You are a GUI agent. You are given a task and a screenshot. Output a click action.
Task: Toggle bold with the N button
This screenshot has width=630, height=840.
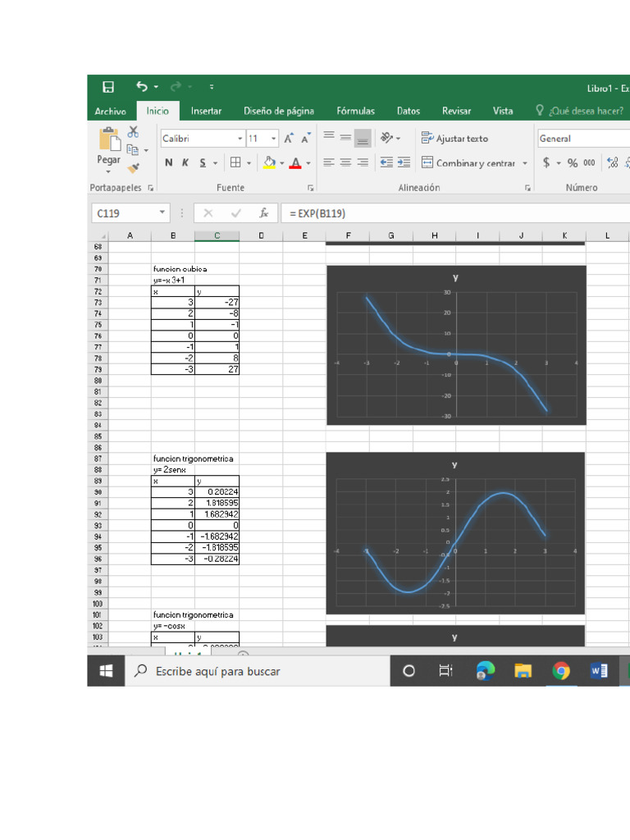[169, 162]
